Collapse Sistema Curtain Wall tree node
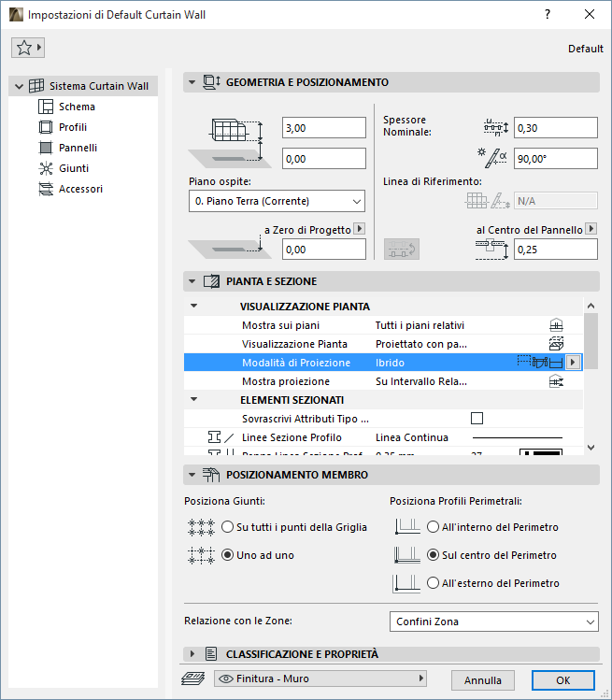This screenshot has width=612, height=700. point(19,86)
